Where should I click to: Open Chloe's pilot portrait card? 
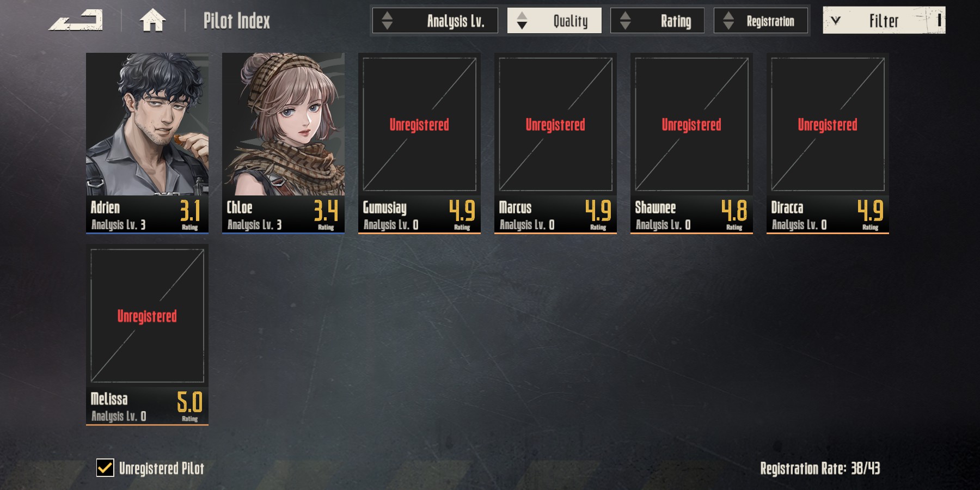[283, 143]
